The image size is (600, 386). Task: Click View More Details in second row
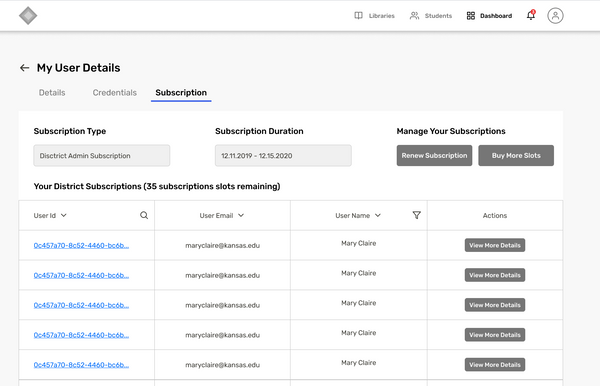495,275
